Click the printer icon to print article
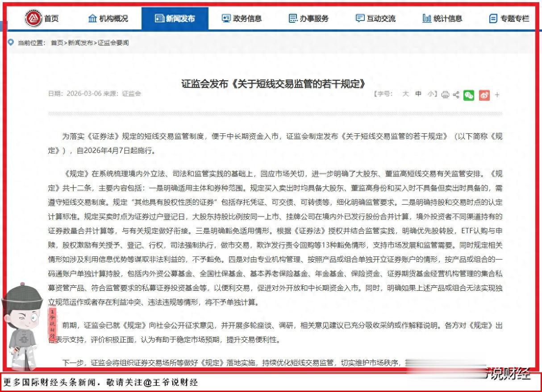This screenshot has height=392, width=542. point(445,95)
